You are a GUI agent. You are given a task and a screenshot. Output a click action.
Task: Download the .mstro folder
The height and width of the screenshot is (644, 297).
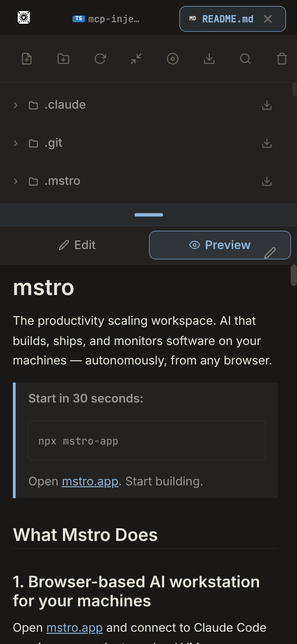pos(267,181)
